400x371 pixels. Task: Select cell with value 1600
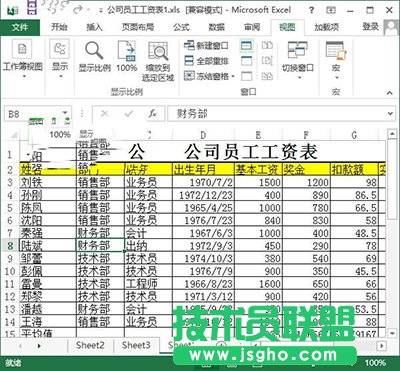[x=258, y=284]
